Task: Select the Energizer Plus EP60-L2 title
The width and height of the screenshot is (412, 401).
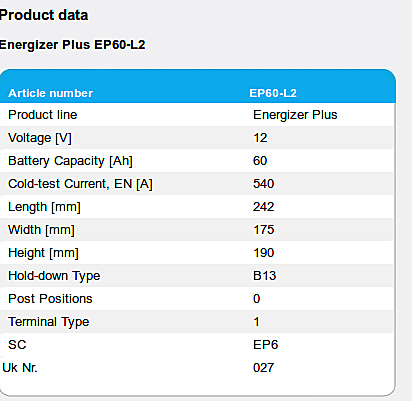Action: coord(72,45)
